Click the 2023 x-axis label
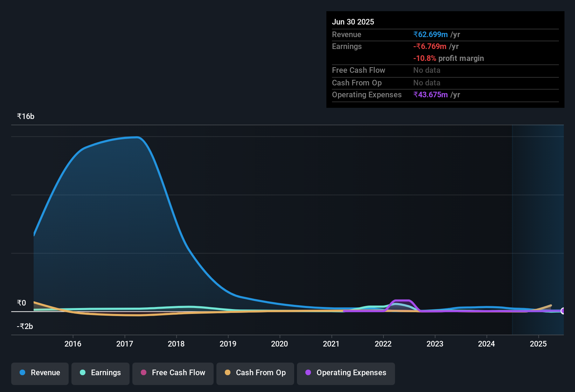Screen dimensions: 575x392 click(x=435, y=344)
